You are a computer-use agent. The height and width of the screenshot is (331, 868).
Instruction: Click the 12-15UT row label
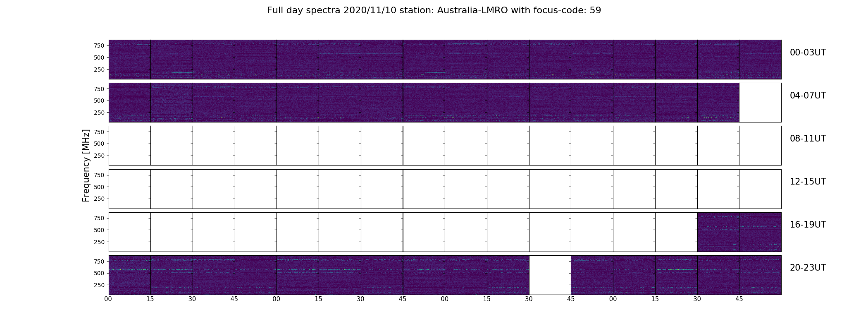pyautogui.click(x=808, y=182)
